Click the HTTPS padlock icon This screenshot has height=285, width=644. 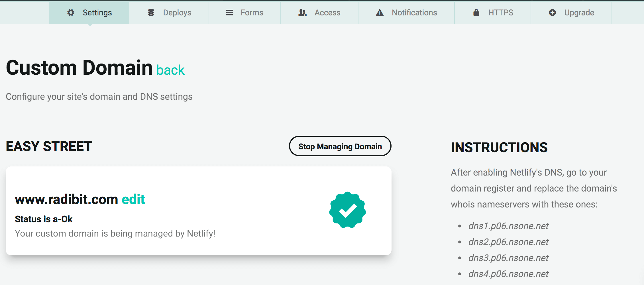pos(476,13)
